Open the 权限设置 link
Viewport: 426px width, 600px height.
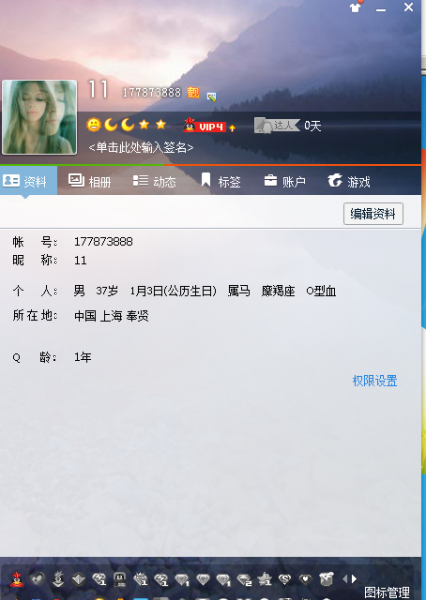[375, 381]
